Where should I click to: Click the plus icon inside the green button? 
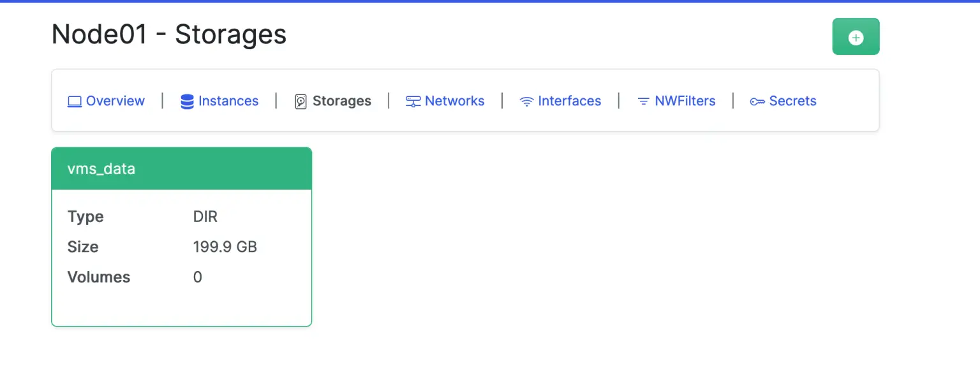click(856, 36)
